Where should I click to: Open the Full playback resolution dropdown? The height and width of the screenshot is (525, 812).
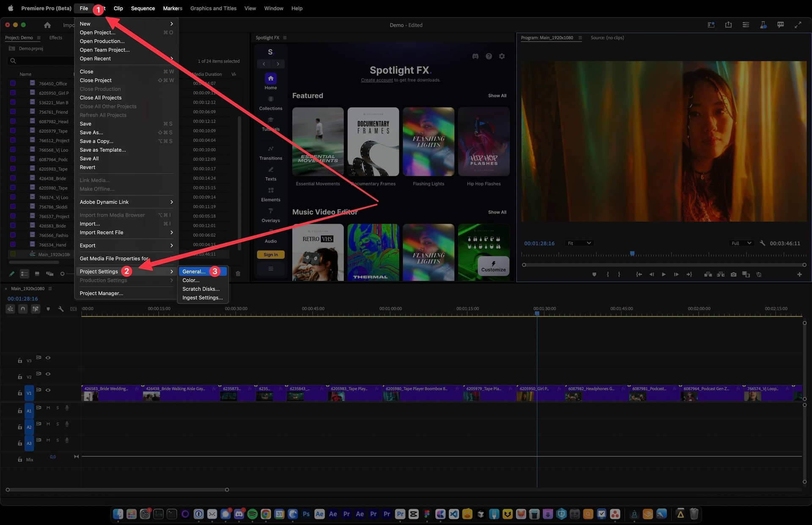coord(741,243)
